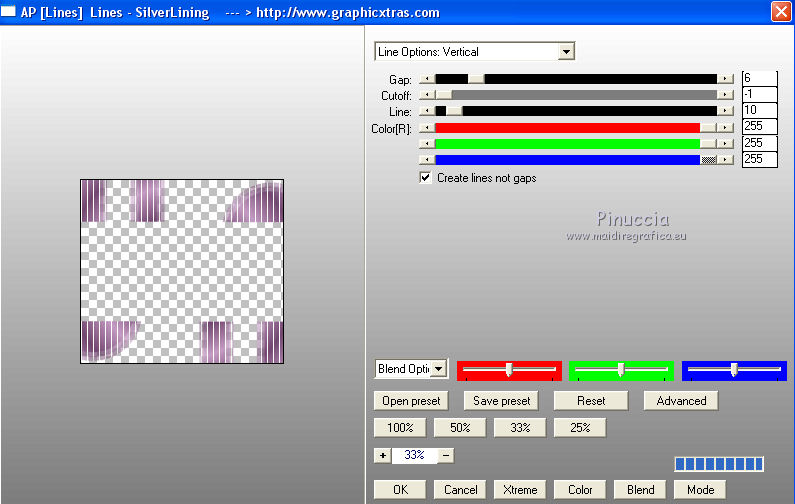Click the blue progress bar
Screen dimensions: 795x504
tap(719, 464)
